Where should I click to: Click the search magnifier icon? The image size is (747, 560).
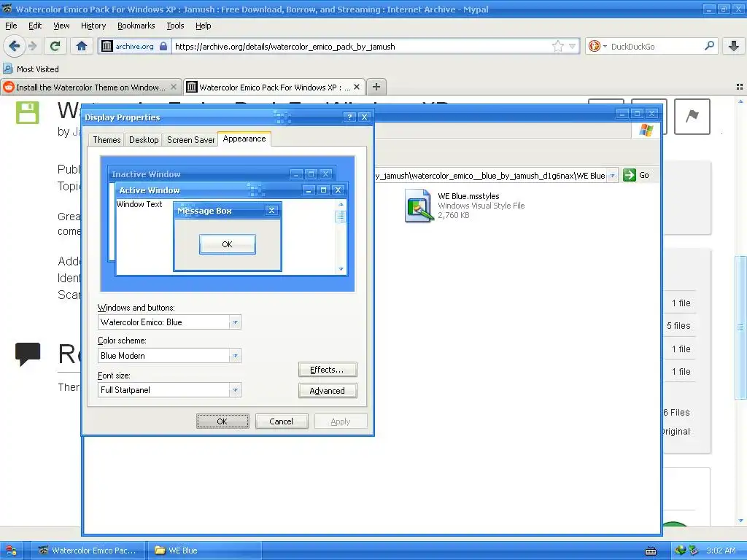pyautogui.click(x=709, y=46)
